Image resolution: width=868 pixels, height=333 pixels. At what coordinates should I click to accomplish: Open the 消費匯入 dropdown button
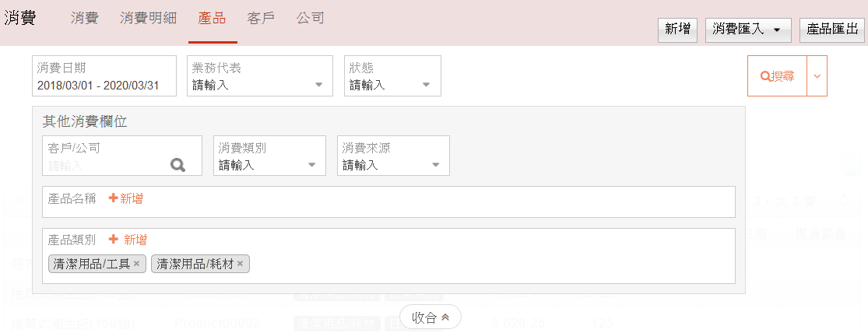pos(747,30)
